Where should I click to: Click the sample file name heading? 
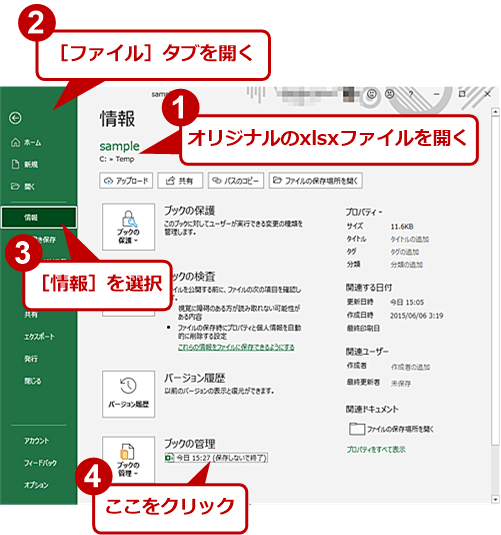point(119,146)
